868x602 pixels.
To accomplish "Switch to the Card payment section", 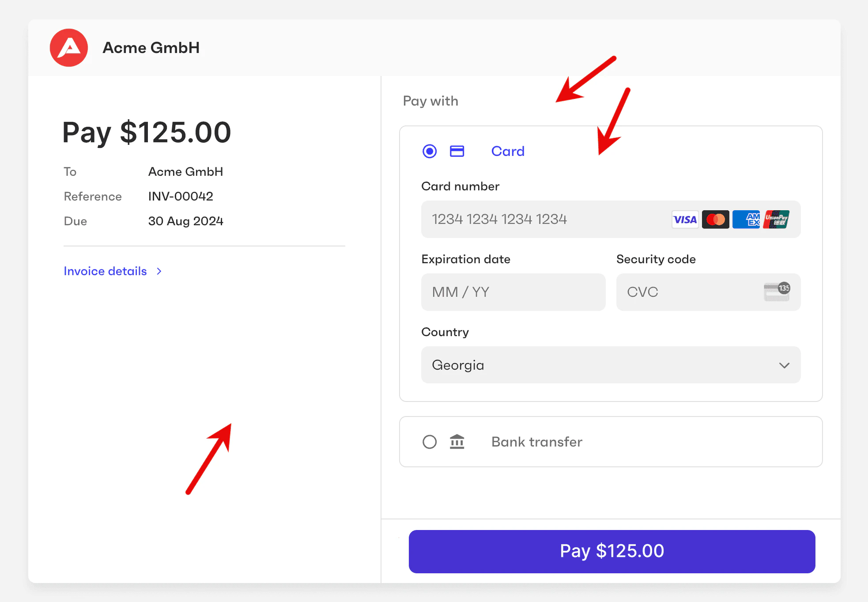I will 507,151.
